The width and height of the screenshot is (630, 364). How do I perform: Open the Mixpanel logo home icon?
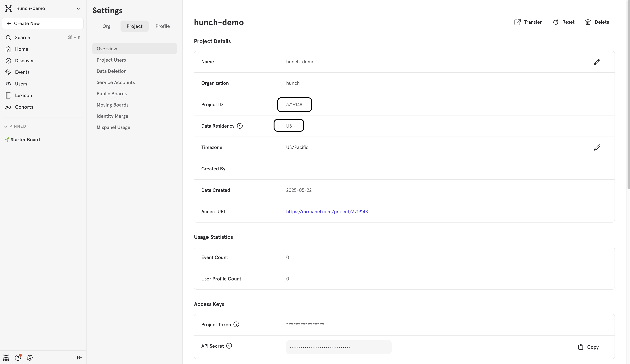8,8
